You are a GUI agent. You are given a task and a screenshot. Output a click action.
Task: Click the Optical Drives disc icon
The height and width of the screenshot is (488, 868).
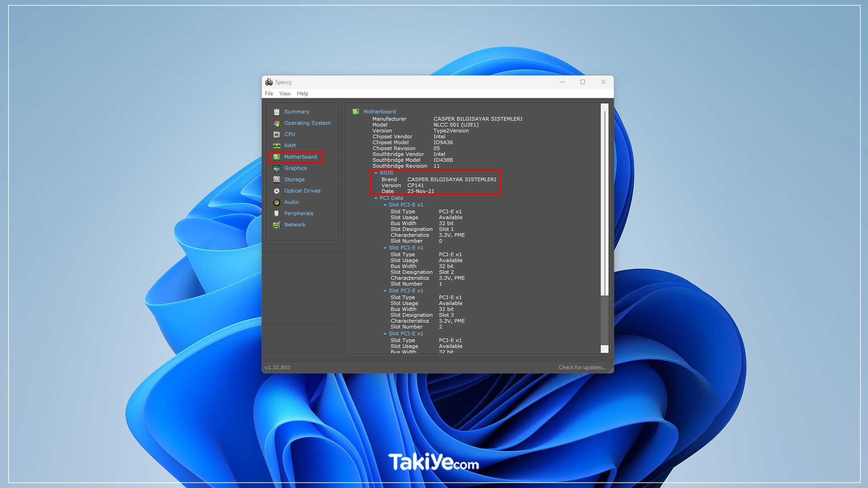click(x=277, y=191)
